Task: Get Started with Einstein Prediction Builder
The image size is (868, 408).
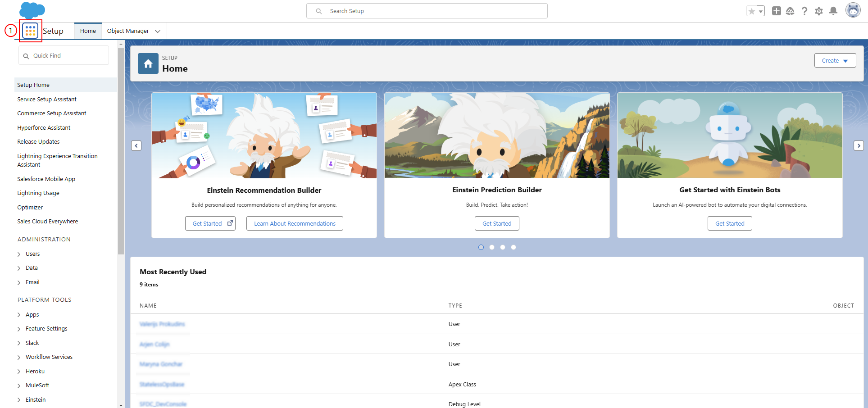Action: [497, 223]
